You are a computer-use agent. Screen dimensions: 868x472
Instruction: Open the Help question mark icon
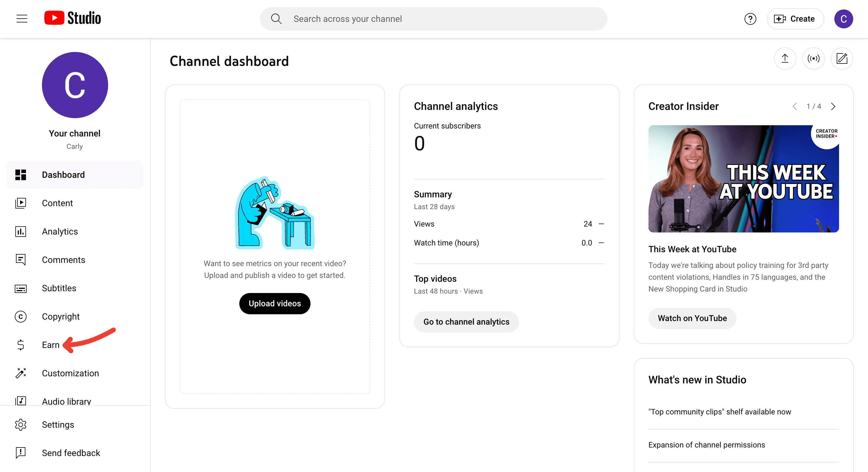pyautogui.click(x=750, y=19)
